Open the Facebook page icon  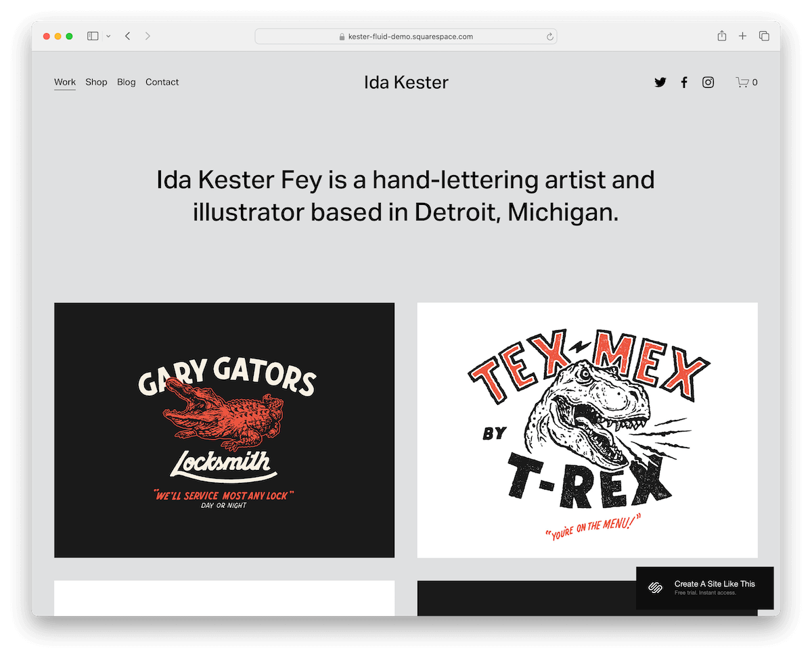click(x=684, y=82)
